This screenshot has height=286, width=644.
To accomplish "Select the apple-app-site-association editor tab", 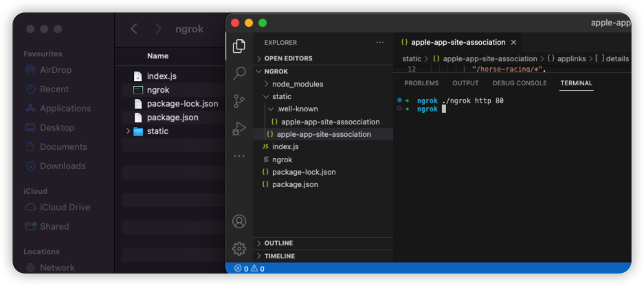I will click(x=458, y=43).
